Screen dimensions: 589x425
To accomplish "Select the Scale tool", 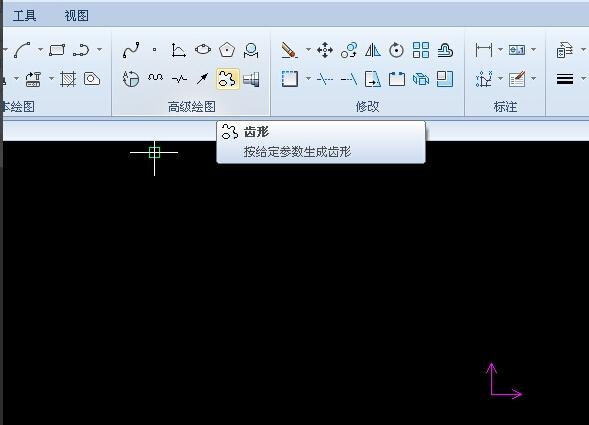I will tap(445, 79).
